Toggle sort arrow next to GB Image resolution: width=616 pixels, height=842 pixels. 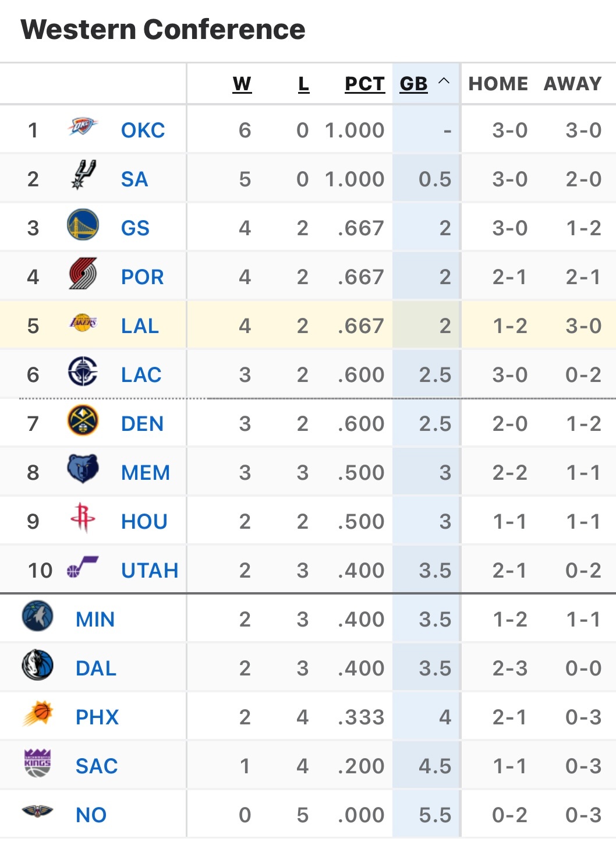[x=444, y=82]
